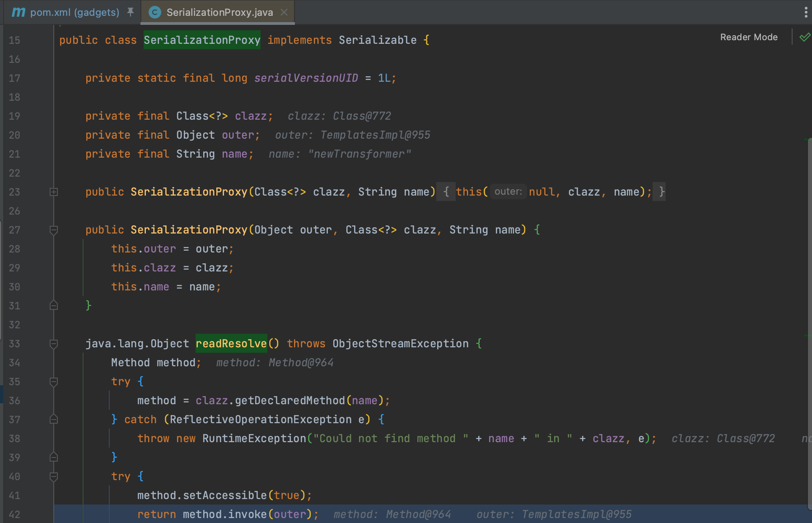Open the editor tabs options menu
Screen dimensions: 812x523
[806, 12]
